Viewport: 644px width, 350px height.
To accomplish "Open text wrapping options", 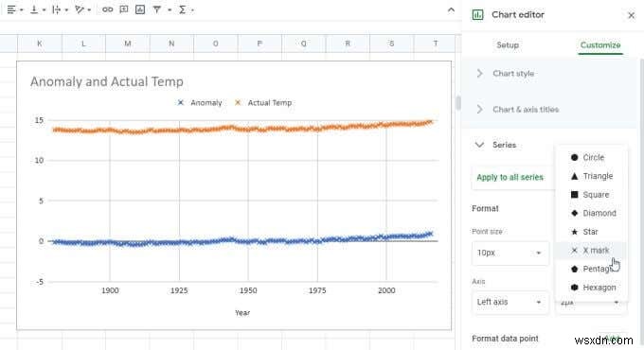I will pyautogui.click(x=60, y=9).
